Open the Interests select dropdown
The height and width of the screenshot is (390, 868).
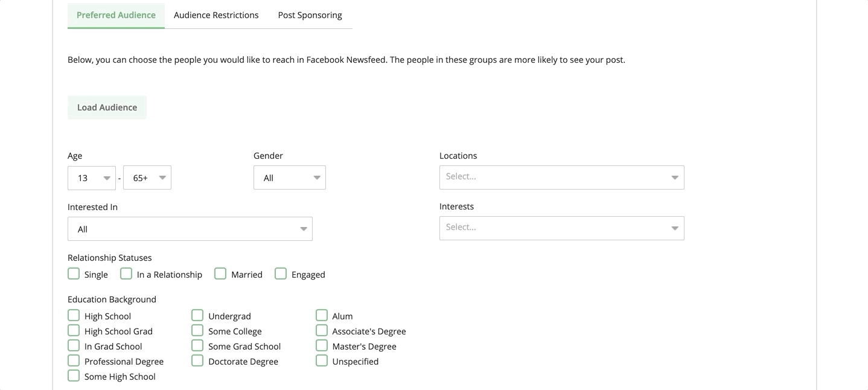561,228
